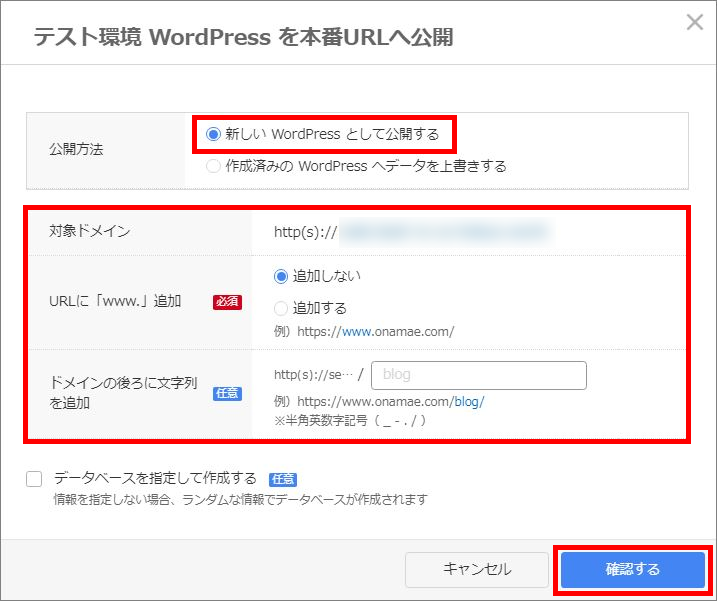Click the 任意 badge beside データベースを指定して作成する

(x=283, y=479)
